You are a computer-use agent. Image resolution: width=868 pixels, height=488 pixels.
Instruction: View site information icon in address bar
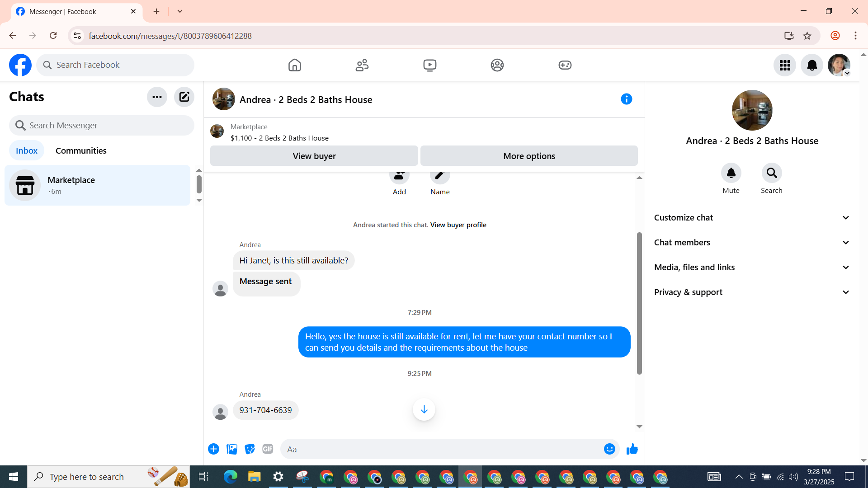(x=77, y=36)
